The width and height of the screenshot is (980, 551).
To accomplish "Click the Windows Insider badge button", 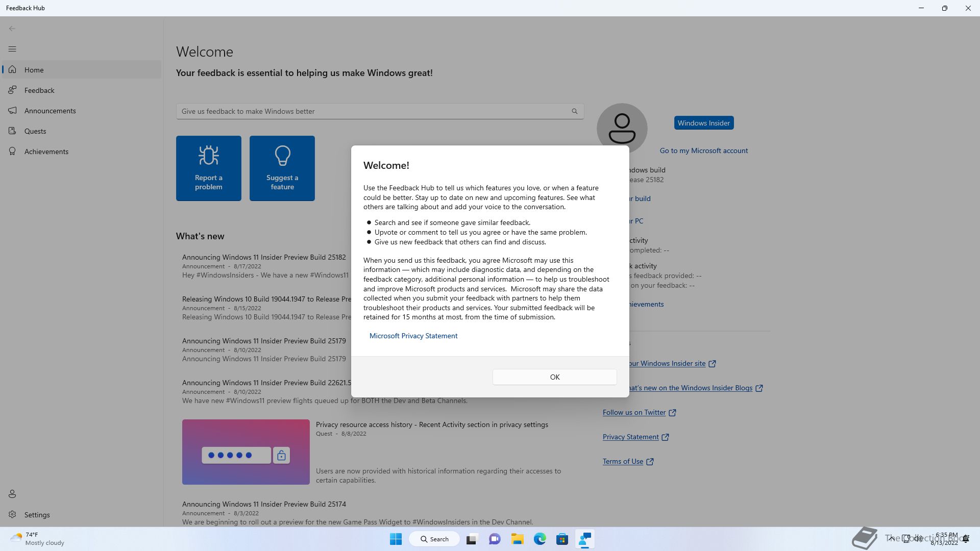I will (704, 123).
